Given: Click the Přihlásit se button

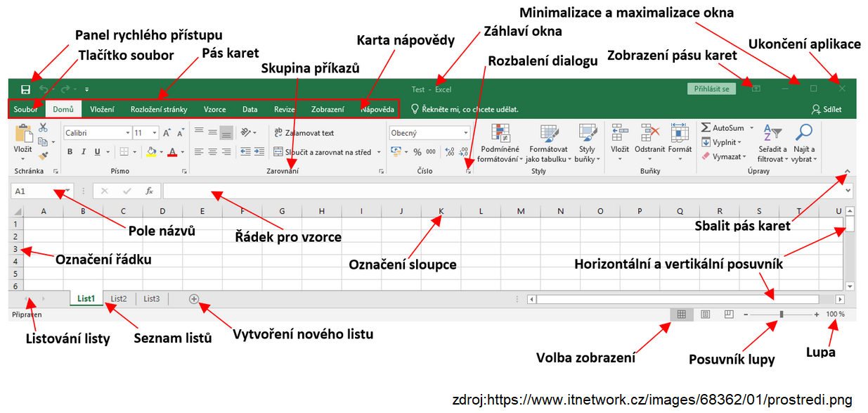Looking at the screenshot, I should click(711, 89).
